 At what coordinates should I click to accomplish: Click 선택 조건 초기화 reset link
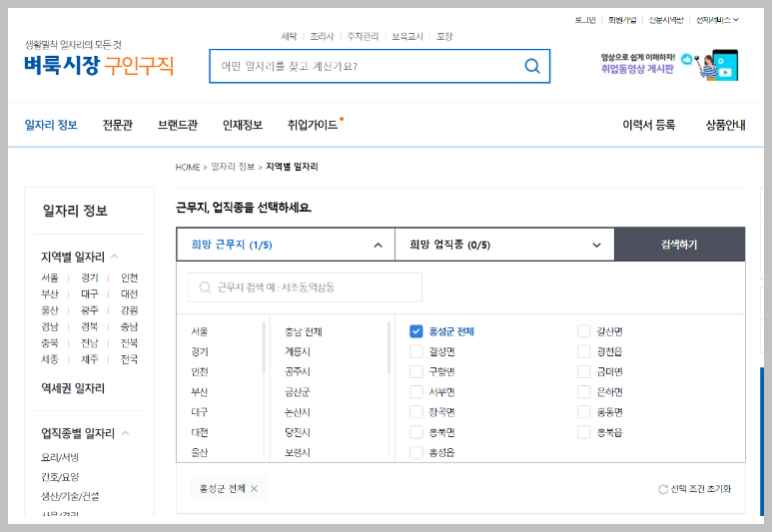[x=701, y=489]
